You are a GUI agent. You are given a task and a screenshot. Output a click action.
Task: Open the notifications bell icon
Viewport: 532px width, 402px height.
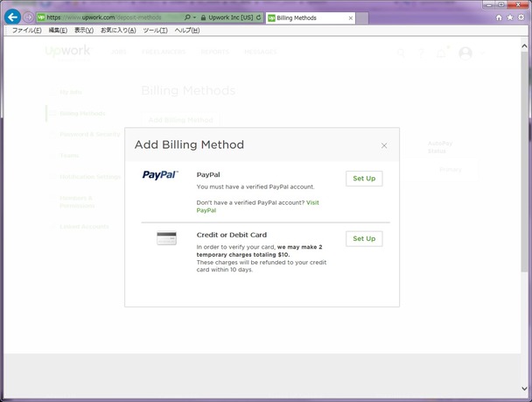click(441, 53)
